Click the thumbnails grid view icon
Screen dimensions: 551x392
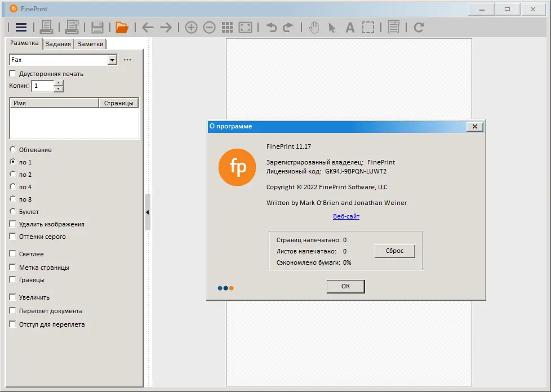[x=228, y=28]
